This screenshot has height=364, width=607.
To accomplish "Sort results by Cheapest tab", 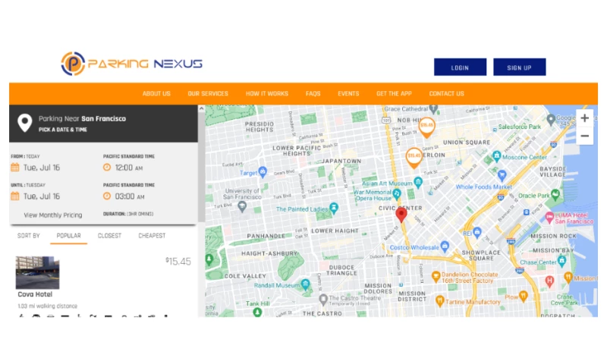I will click(x=152, y=236).
